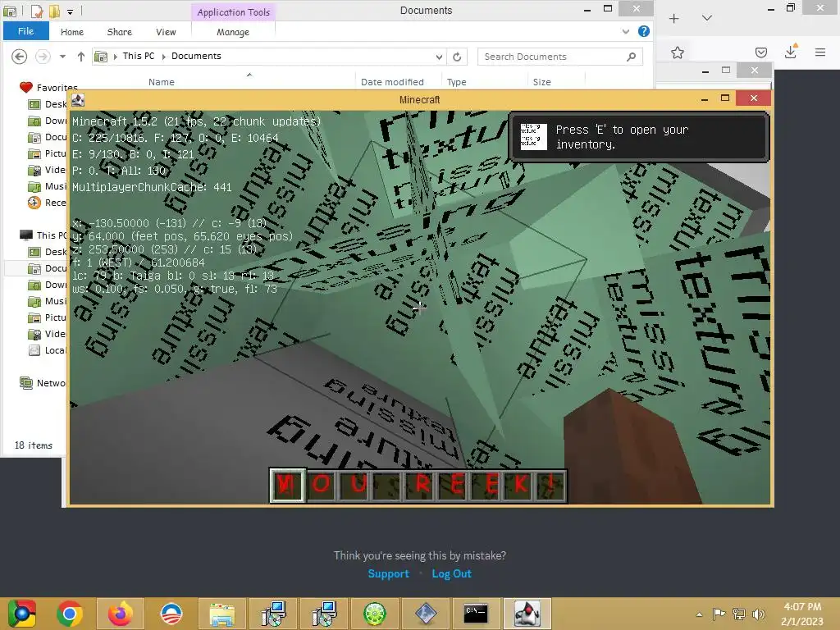
Task: Switch to the Java Minecraft taskbar icon
Action: 527,614
